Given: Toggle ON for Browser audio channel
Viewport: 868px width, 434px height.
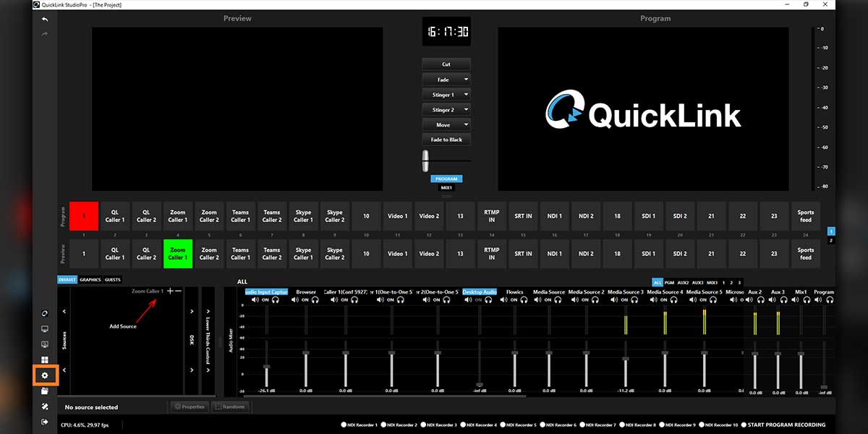Looking at the screenshot, I should tap(305, 299).
